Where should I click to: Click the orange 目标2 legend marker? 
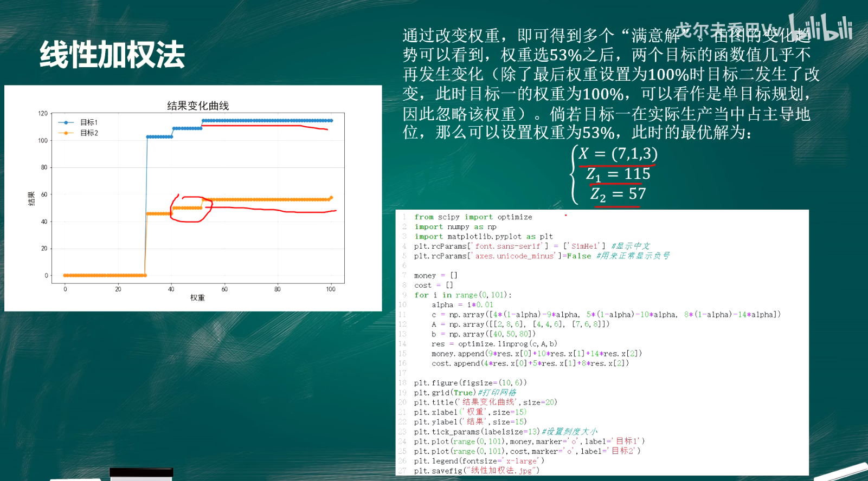(66, 133)
